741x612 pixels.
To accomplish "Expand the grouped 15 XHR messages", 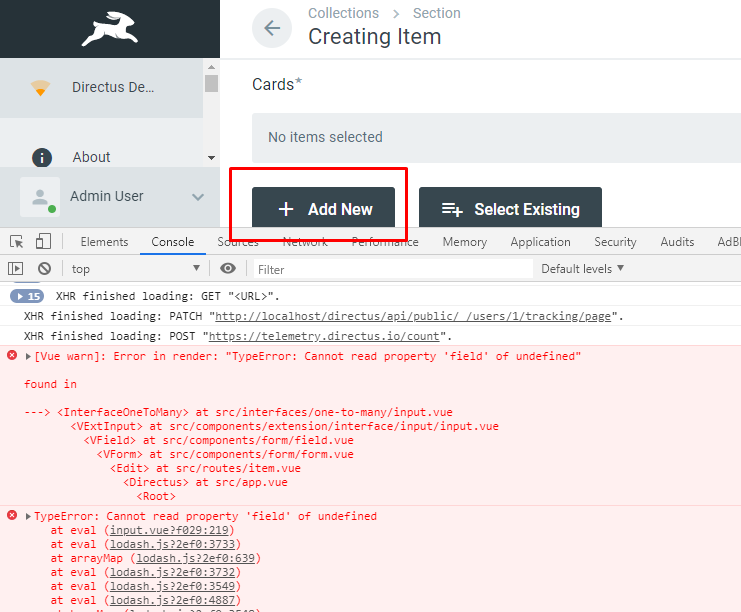I will [x=27, y=296].
